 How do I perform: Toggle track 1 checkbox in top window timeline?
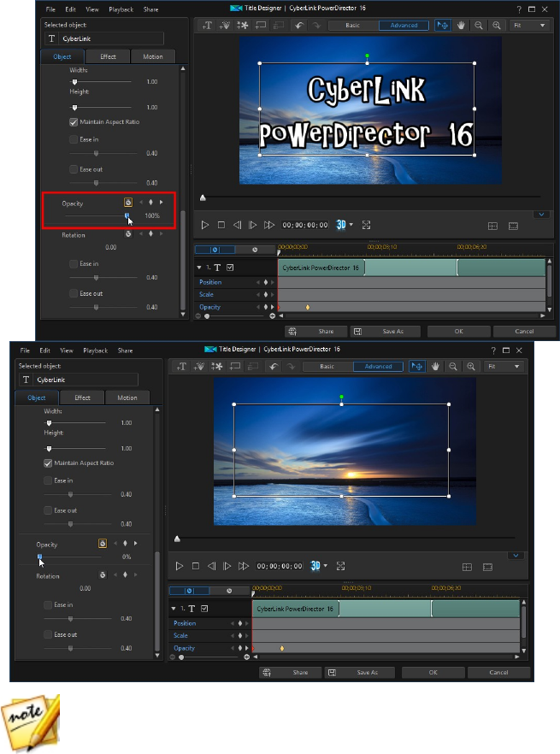point(230,268)
